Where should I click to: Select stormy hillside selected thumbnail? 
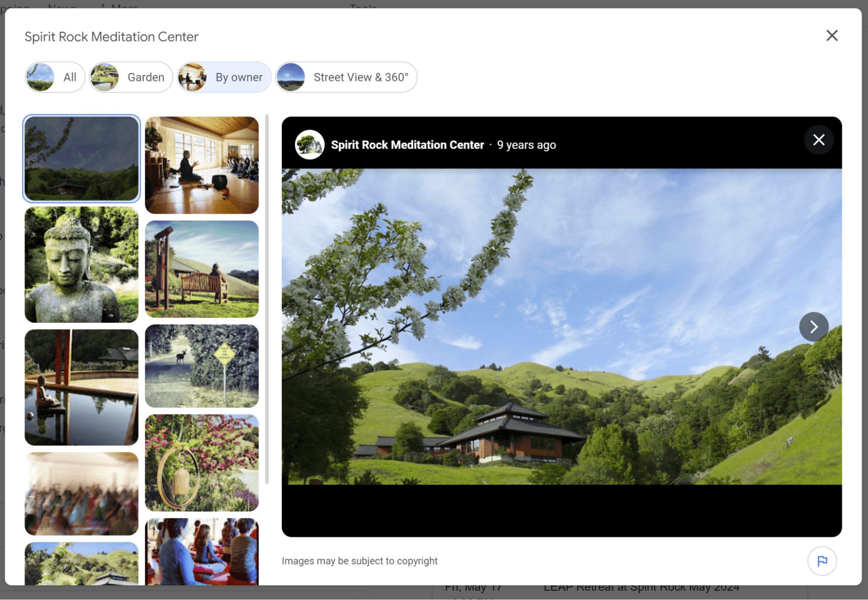point(81,159)
